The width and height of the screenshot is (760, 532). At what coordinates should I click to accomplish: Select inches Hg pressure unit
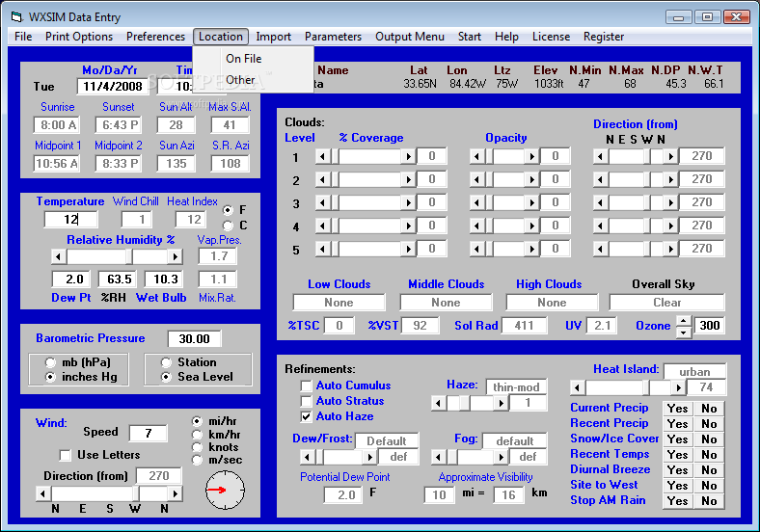pyautogui.click(x=50, y=377)
